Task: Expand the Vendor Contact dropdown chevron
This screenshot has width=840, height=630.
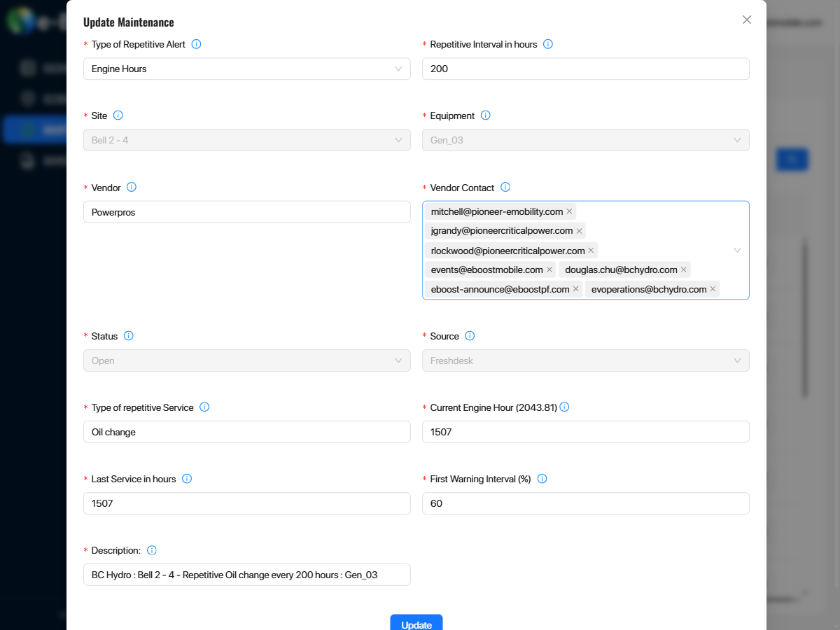Action: tap(737, 250)
